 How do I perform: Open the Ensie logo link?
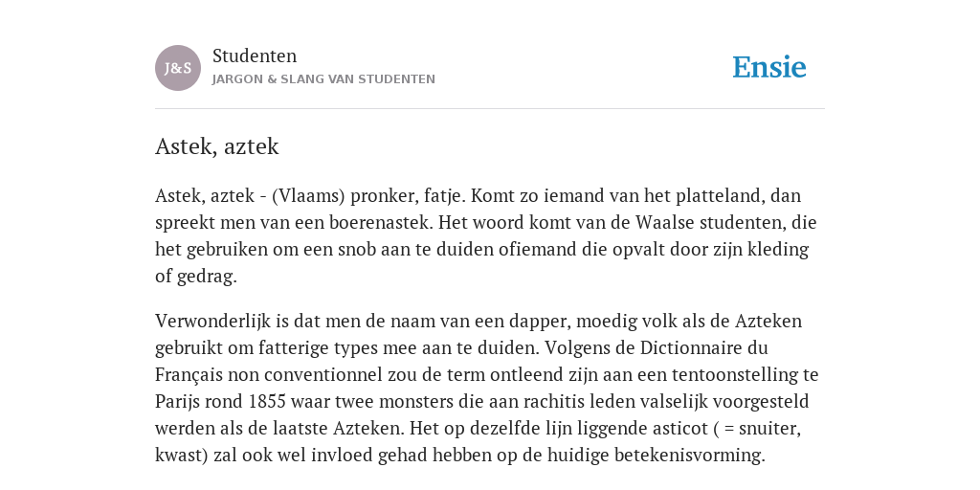point(769,67)
